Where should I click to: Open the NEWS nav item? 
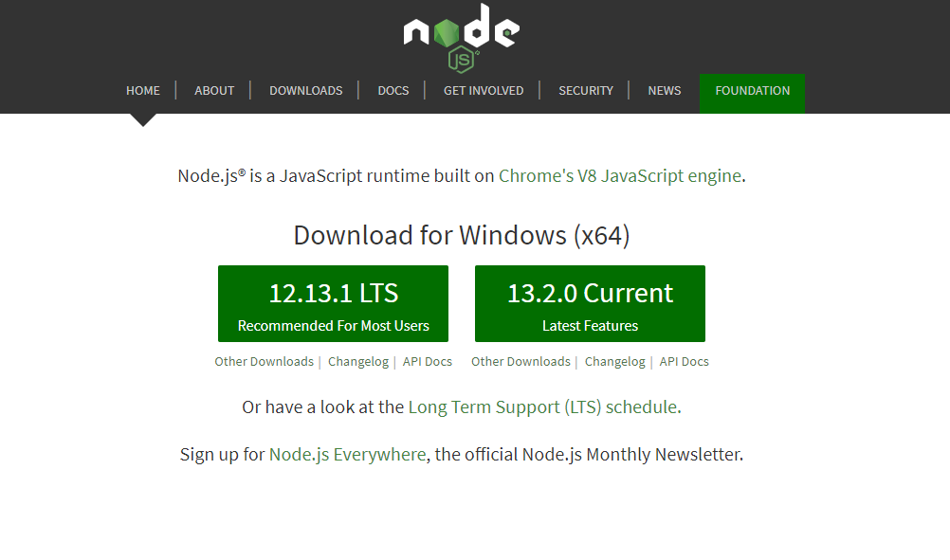point(664,91)
